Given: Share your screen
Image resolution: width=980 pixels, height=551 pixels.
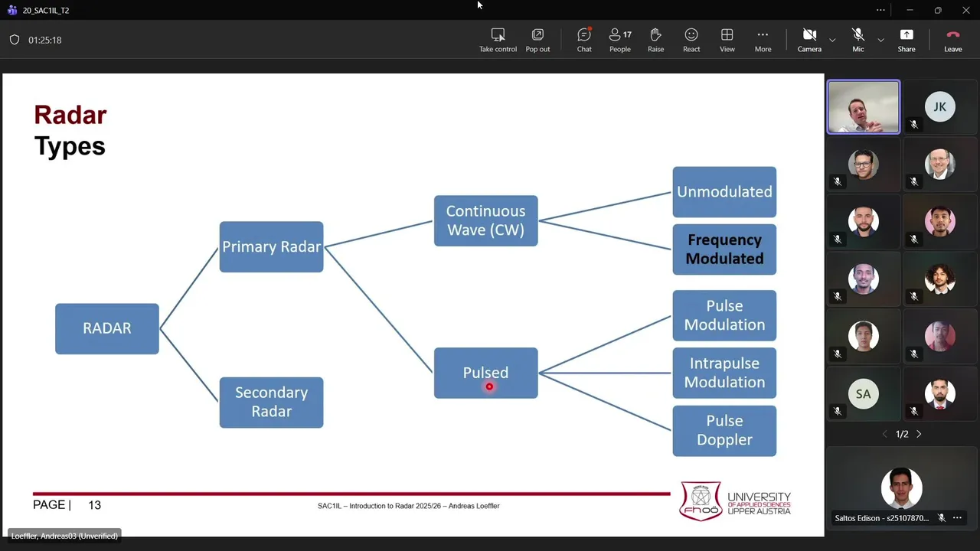Looking at the screenshot, I should (x=906, y=40).
